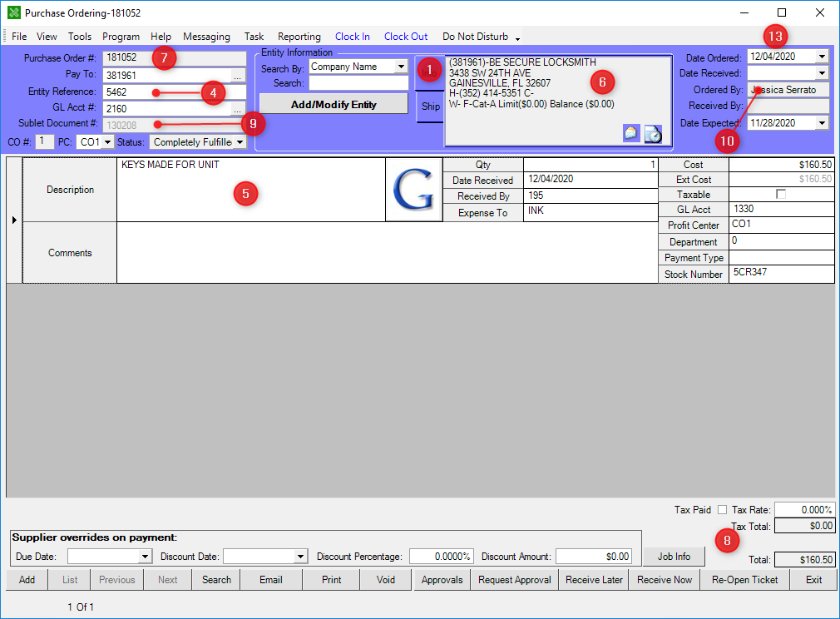Open the Reporting menu

click(x=299, y=37)
